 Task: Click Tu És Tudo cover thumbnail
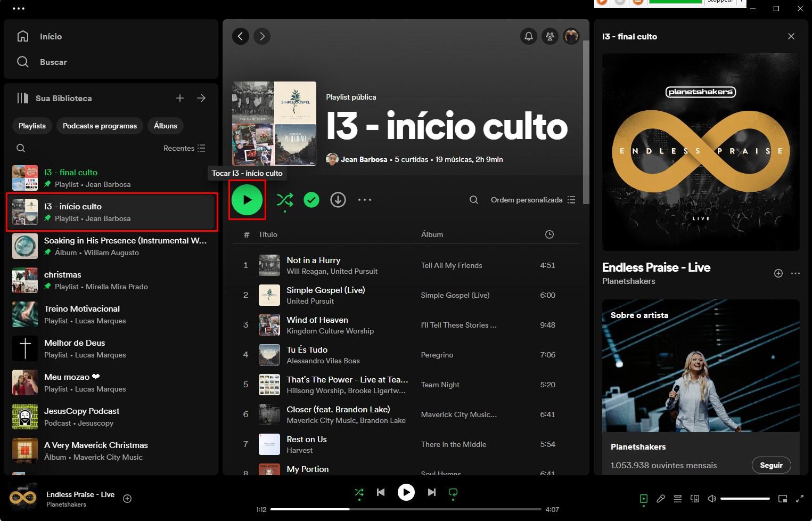269,355
